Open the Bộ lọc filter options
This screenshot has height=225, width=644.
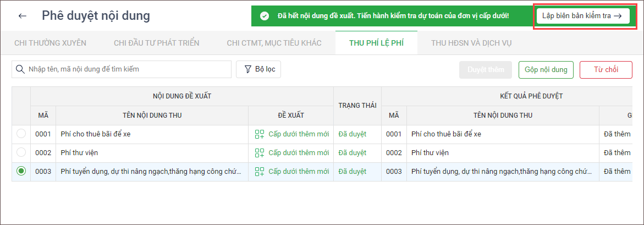258,69
